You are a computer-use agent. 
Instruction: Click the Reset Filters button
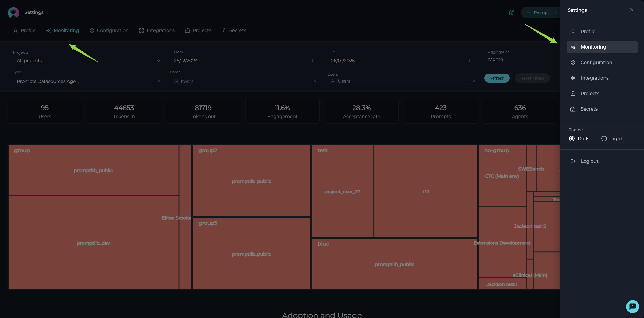click(x=532, y=78)
